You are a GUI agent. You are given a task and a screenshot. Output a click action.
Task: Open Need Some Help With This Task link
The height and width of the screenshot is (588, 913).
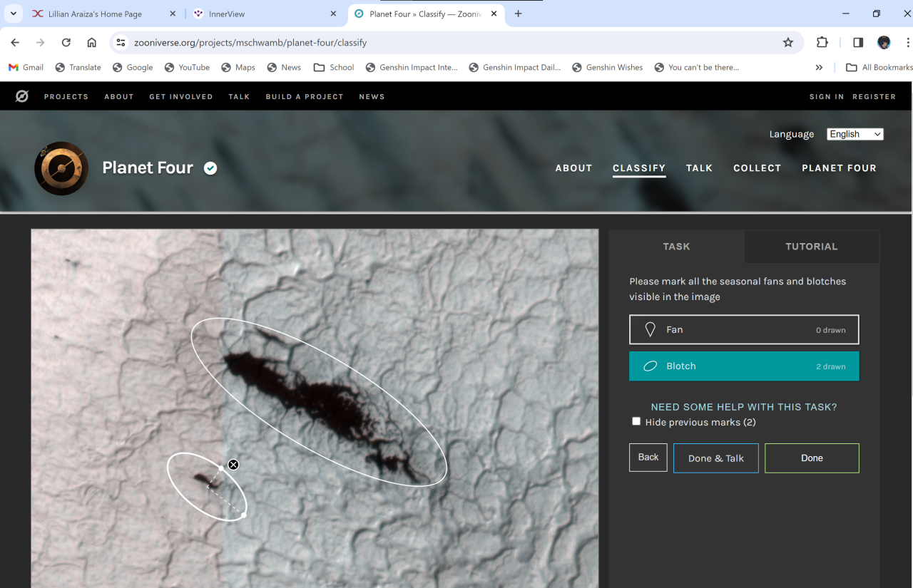point(744,407)
